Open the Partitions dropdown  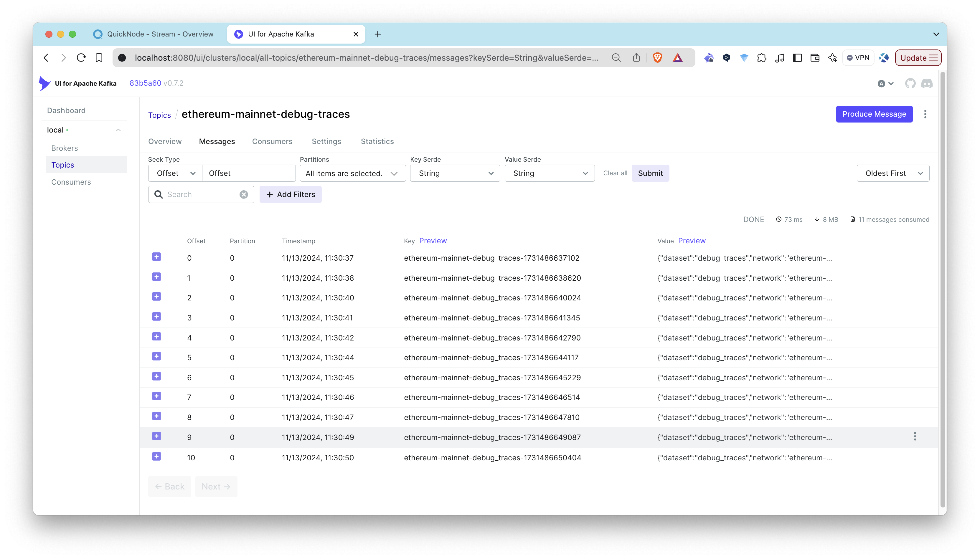click(352, 173)
